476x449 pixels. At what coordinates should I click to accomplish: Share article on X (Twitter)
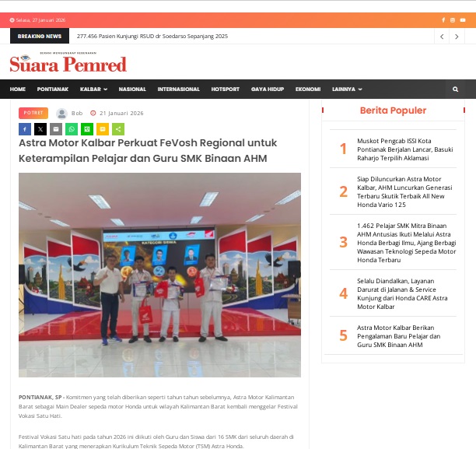40,129
